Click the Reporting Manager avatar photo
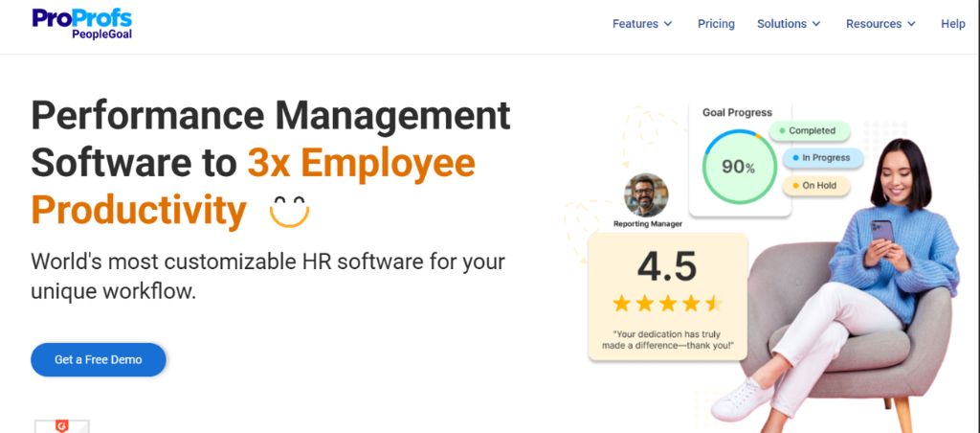The height and width of the screenshot is (433, 980). (646, 195)
